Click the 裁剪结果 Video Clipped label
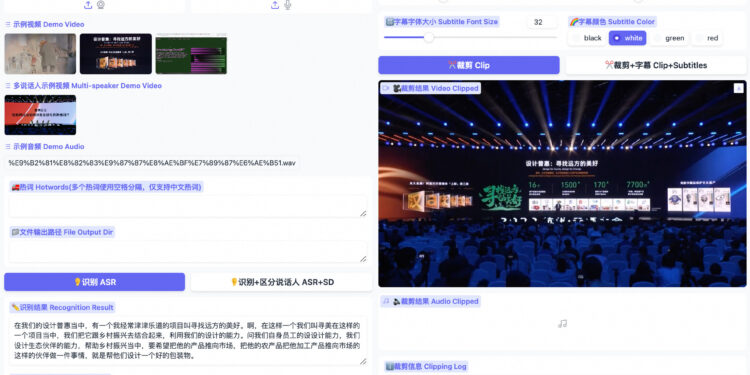 click(x=430, y=88)
